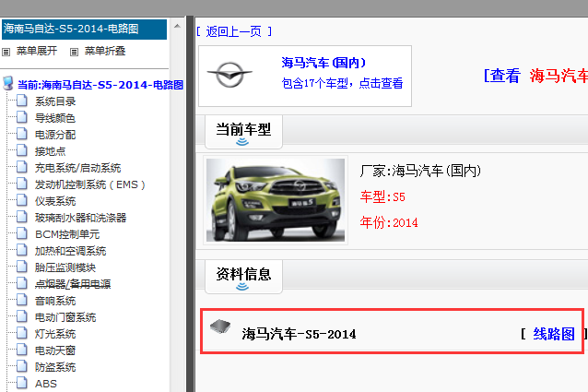This screenshot has width=588, height=392.
Task: Click the sidebar scrollbar up arrow
Action: [x=177, y=26]
